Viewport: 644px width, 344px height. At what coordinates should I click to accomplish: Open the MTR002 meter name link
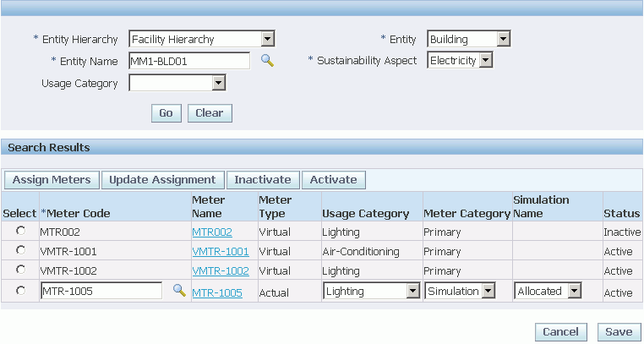coord(212,232)
